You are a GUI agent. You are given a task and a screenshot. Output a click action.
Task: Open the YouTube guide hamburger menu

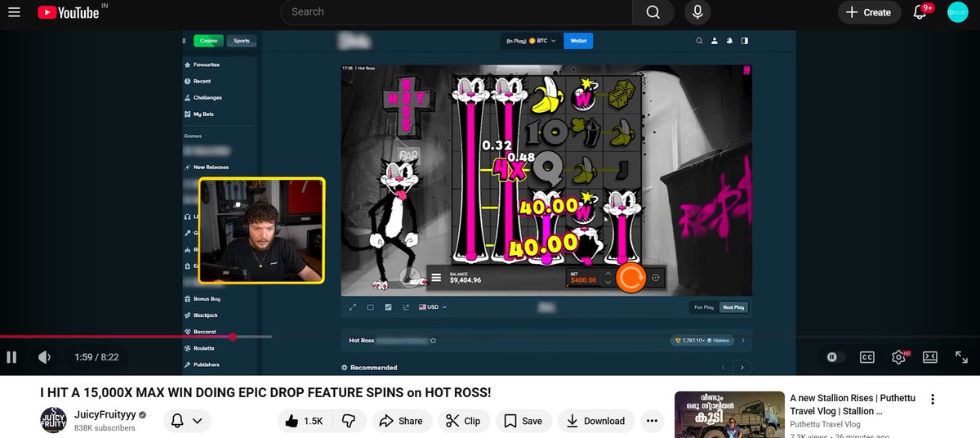[14, 12]
